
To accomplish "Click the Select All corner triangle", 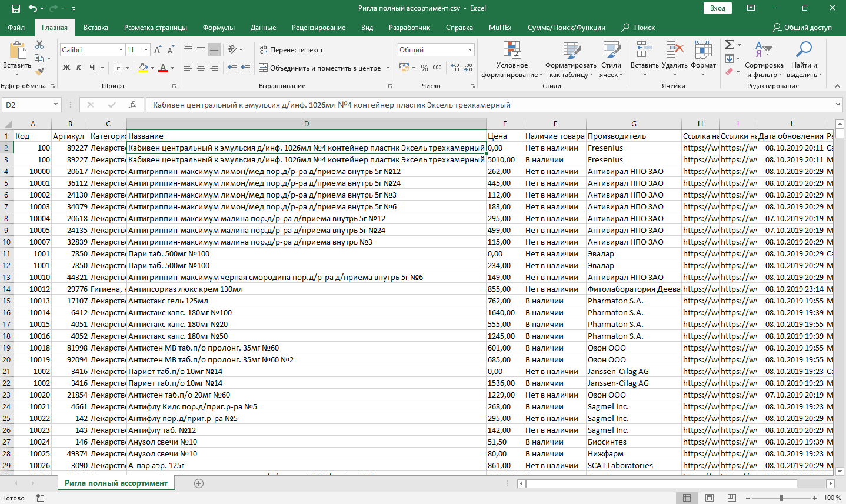I will (x=7, y=124).
